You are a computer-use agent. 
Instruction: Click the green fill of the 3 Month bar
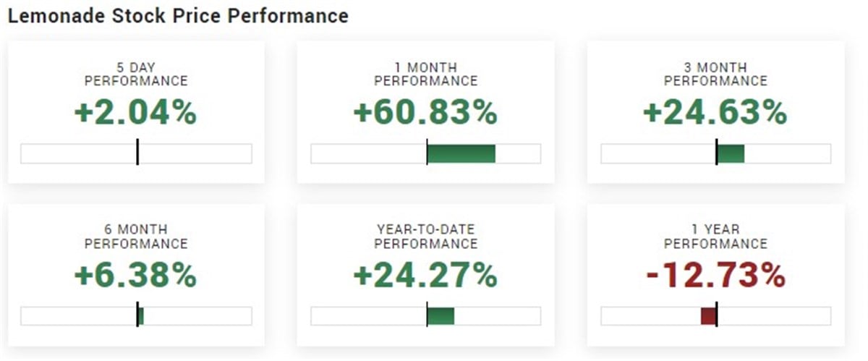coord(731,153)
